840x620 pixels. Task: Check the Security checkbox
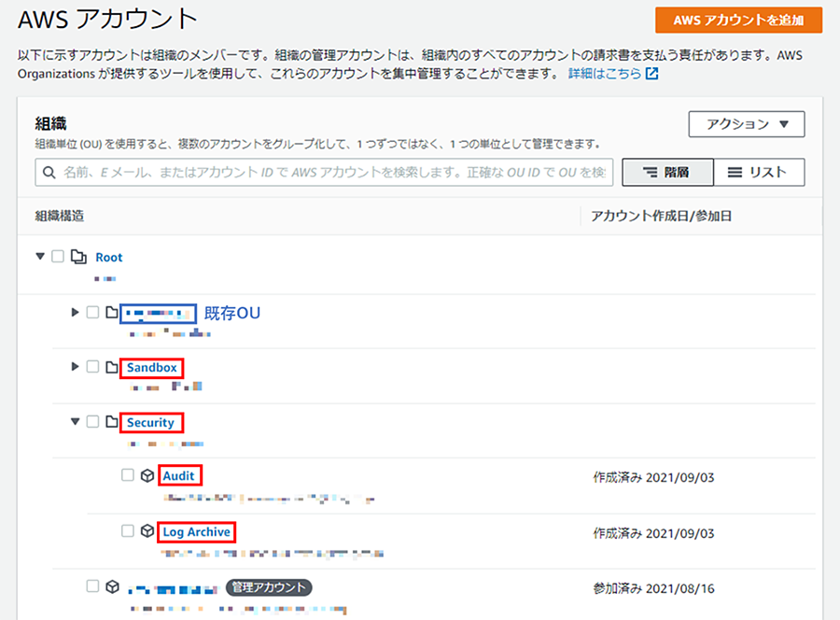click(92, 422)
